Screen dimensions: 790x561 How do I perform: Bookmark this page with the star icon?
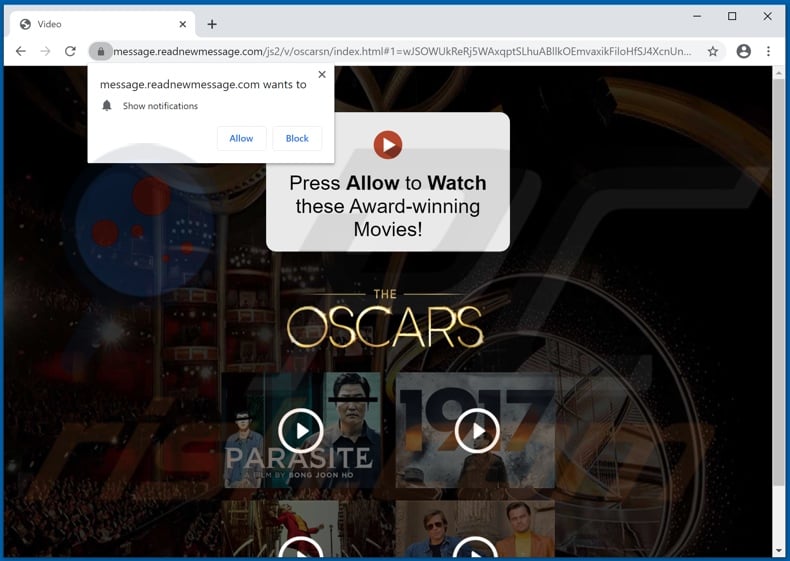(x=712, y=51)
